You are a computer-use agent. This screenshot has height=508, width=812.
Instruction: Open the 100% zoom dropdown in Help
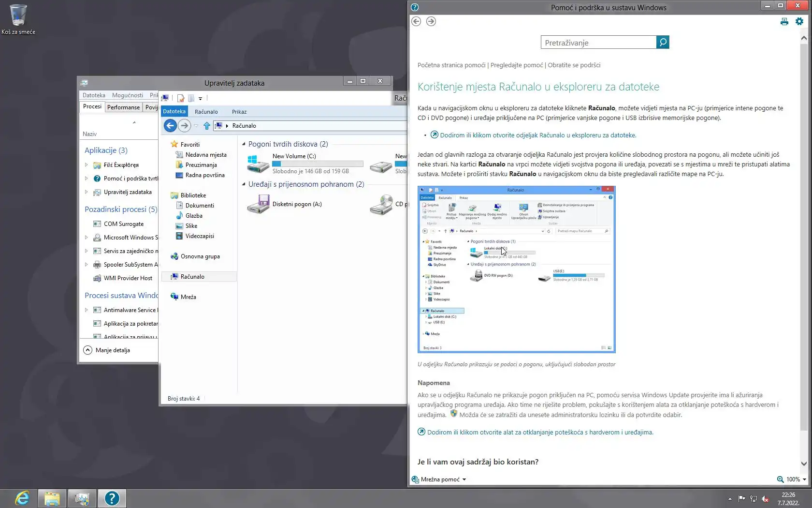click(x=792, y=479)
